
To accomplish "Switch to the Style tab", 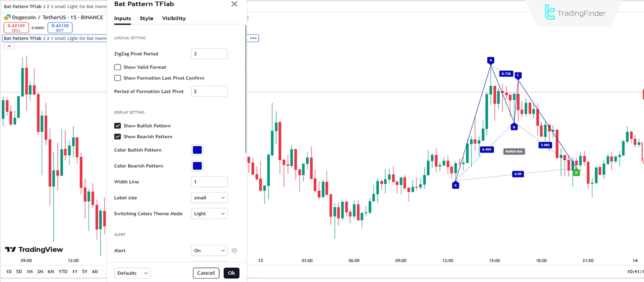I will (146, 18).
